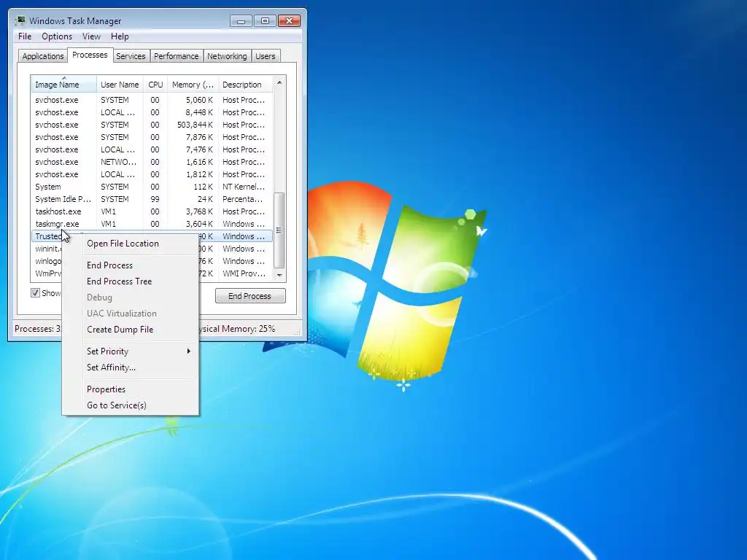Click the process list scroll up arrow
The height and width of the screenshot is (560, 747).
tap(279, 83)
